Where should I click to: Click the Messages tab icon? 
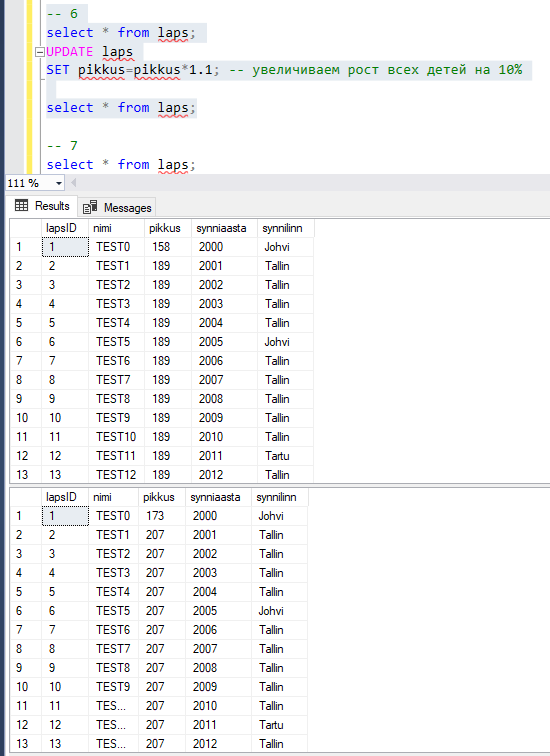pos(90,207)
